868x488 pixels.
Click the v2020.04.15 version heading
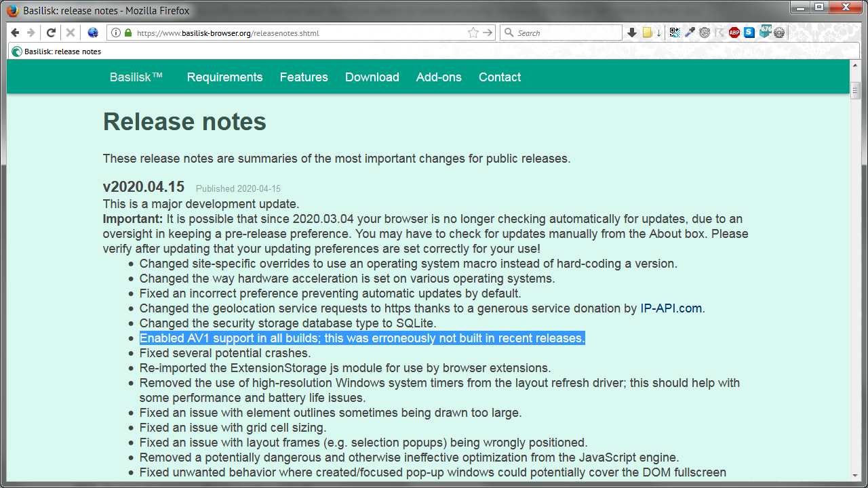pyautogui.click(x=144, y=187)
